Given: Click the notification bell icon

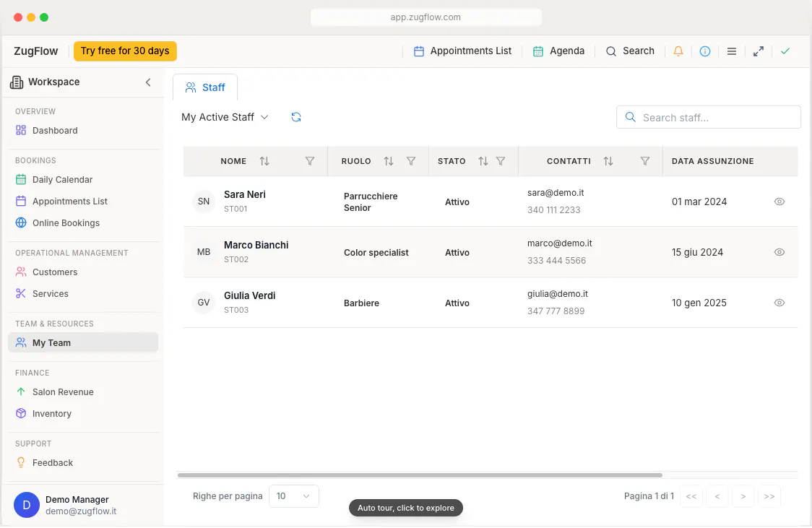Looking at the screenshot, I should point(678,51).
